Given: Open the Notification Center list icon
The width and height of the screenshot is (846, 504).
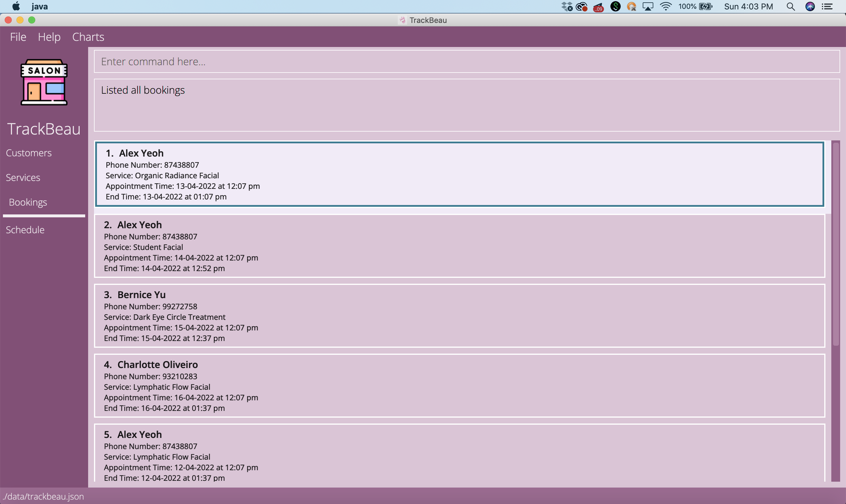Looking at the screenshot, I should [828, 6].
